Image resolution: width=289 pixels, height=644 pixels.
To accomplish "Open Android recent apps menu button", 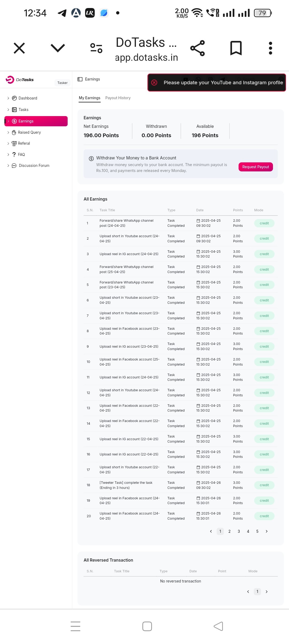I will tap(75, 626).
